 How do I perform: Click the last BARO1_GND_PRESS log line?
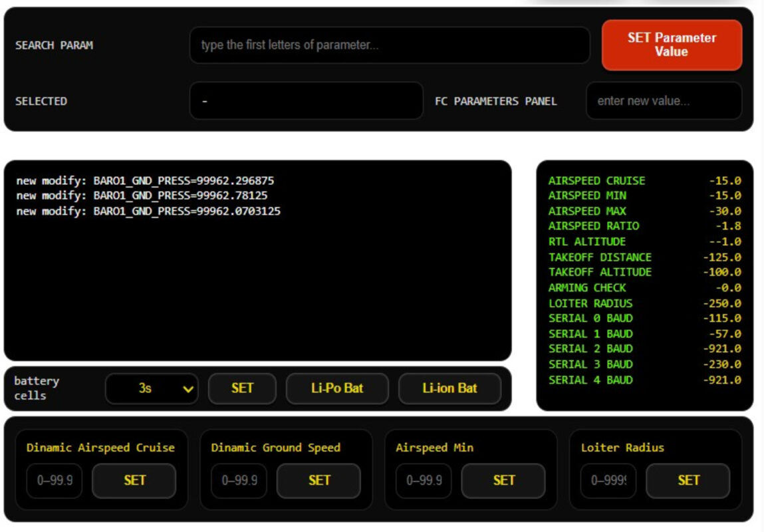[x=148, y=211]
